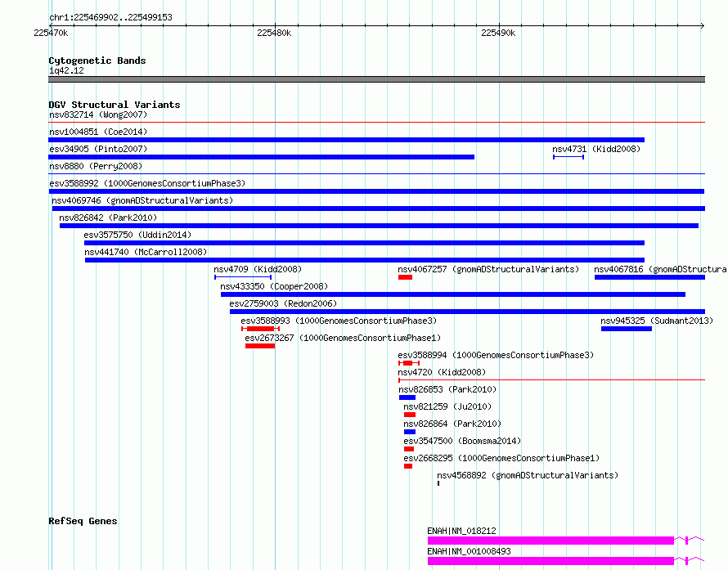This screenshot has height=570, width=728.
Task: Open nsv433350 (Cooper2008) variant label
Action: 274,286
